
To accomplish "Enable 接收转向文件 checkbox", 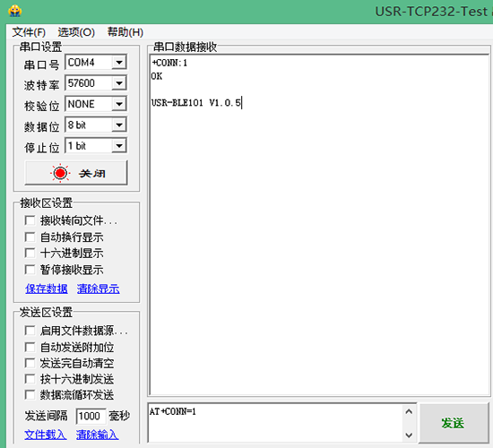I will (30, 220).
